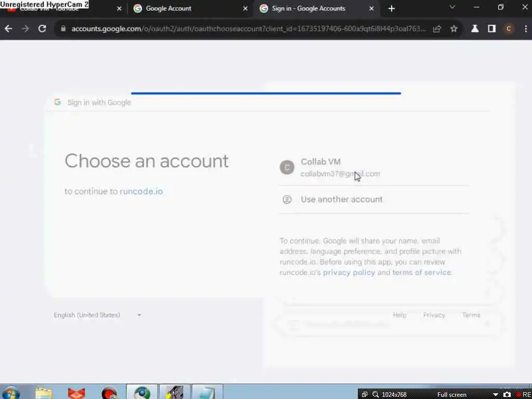532x399 pixels.
Task: Click the browser forward arrow
Action: [x=25, y=29]
